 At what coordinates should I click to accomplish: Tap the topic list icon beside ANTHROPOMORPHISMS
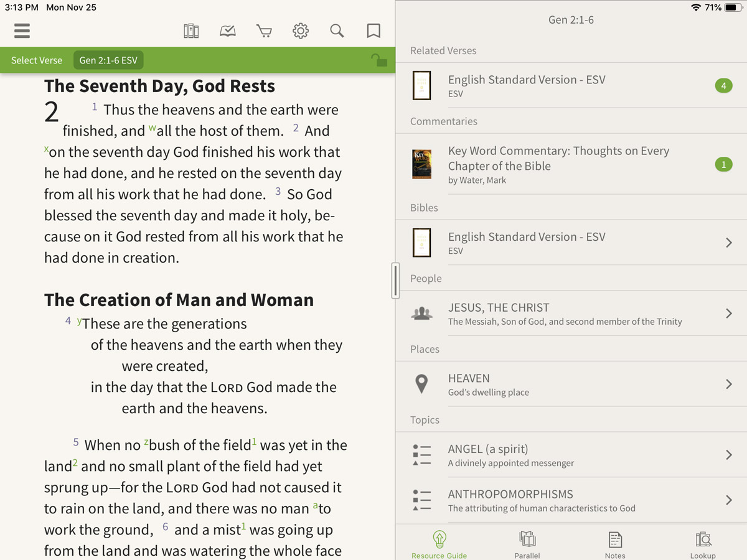(421, 500)
